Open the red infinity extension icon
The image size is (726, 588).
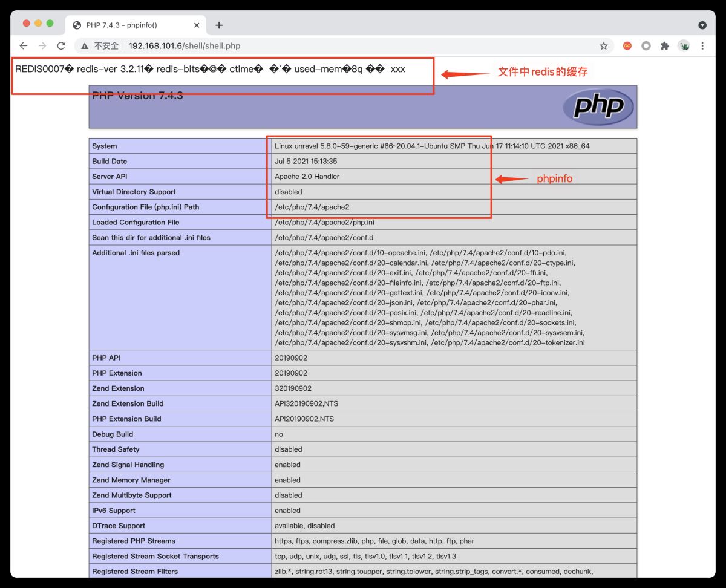627,45
